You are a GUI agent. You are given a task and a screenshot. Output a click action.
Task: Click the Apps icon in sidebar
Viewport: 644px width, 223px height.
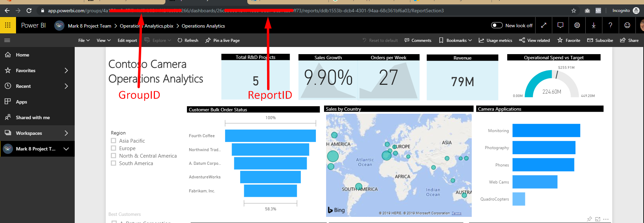click(x=8, y=101)
